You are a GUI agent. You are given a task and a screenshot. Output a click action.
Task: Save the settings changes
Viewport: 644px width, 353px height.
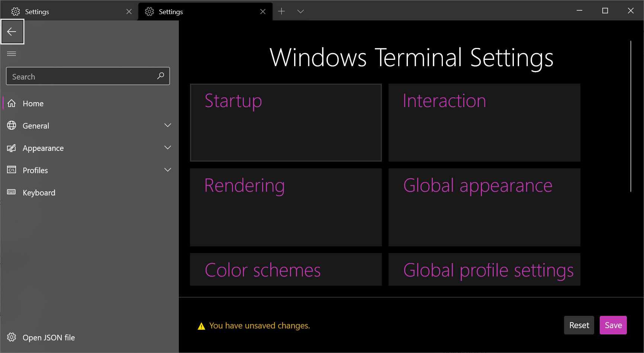(613, 325)
